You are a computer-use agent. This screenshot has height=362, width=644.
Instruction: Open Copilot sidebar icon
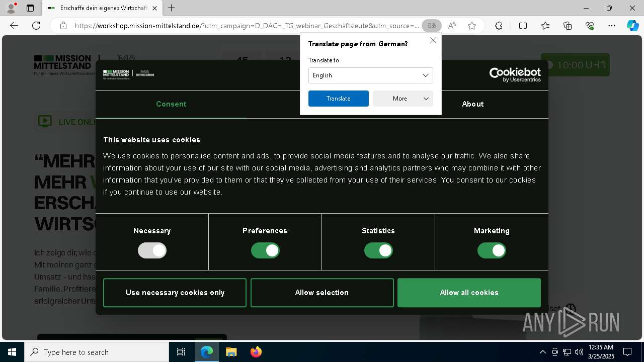tap(632, 26)
